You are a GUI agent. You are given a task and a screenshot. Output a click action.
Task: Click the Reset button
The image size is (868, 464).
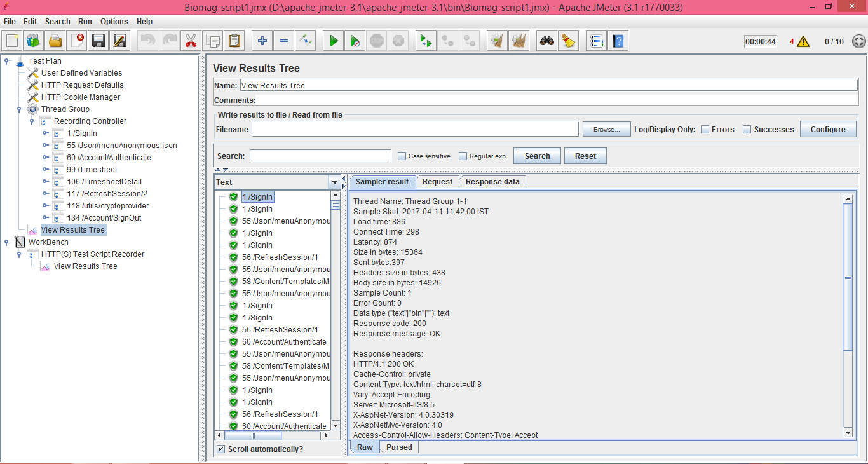pos(585,156)
